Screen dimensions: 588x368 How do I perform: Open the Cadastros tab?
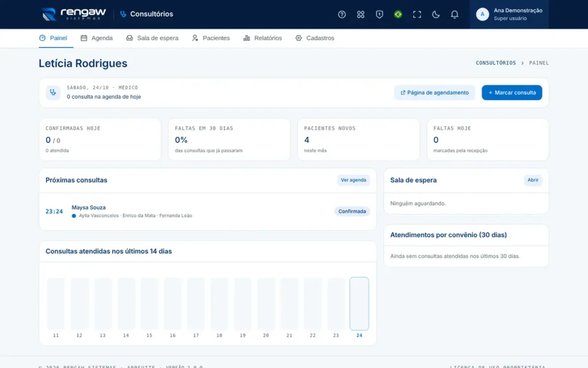tap(315, 38)
